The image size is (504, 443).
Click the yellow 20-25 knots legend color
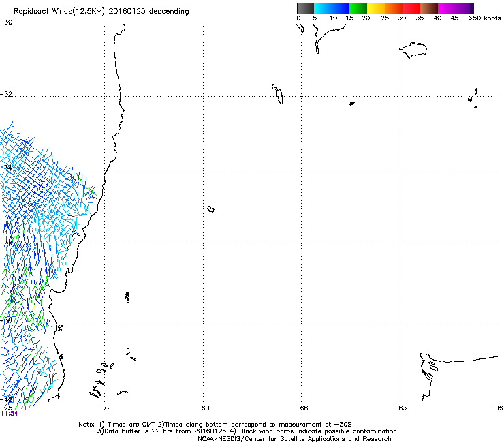376,8
